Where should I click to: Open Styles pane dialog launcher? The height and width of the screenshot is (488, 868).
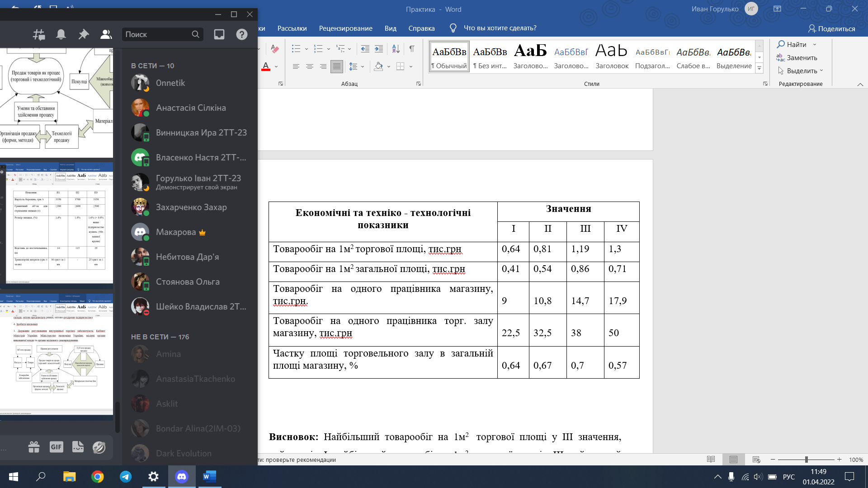point(765,84)
